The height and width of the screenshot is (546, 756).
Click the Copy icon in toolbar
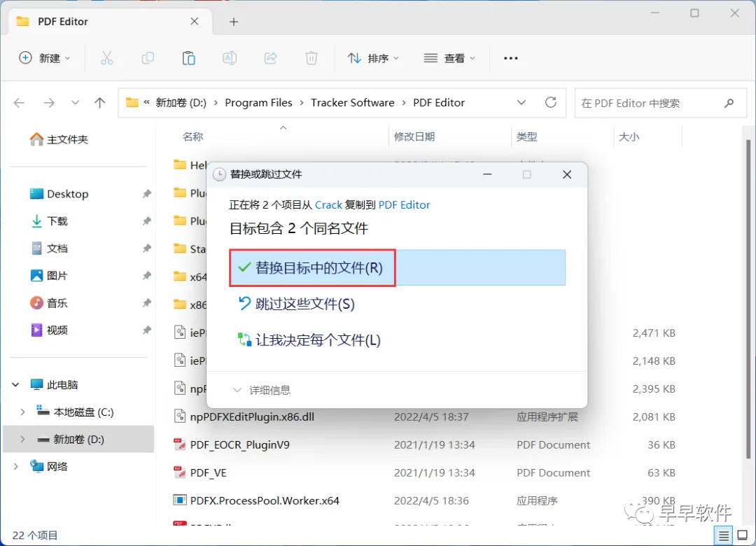tap(148, 58)
